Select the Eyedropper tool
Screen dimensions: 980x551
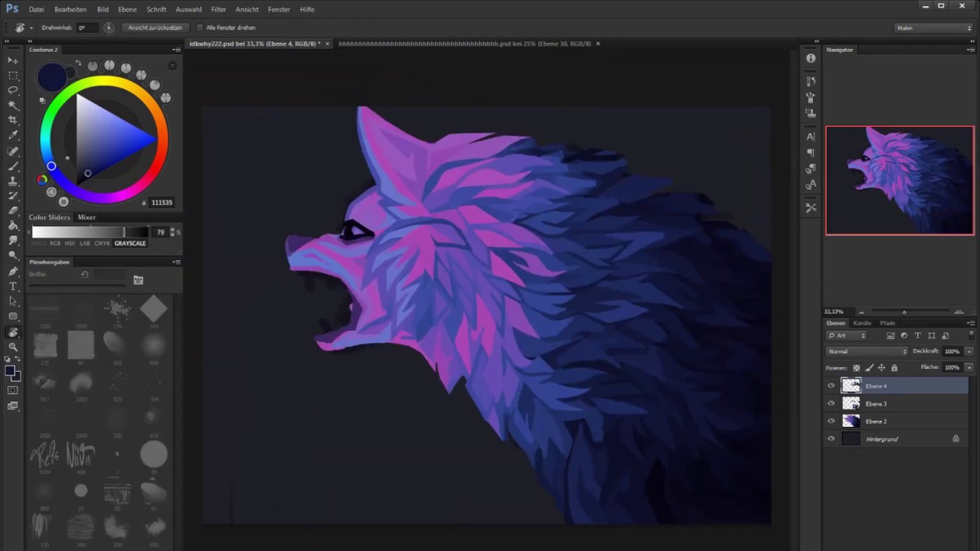tap(13, 135)
